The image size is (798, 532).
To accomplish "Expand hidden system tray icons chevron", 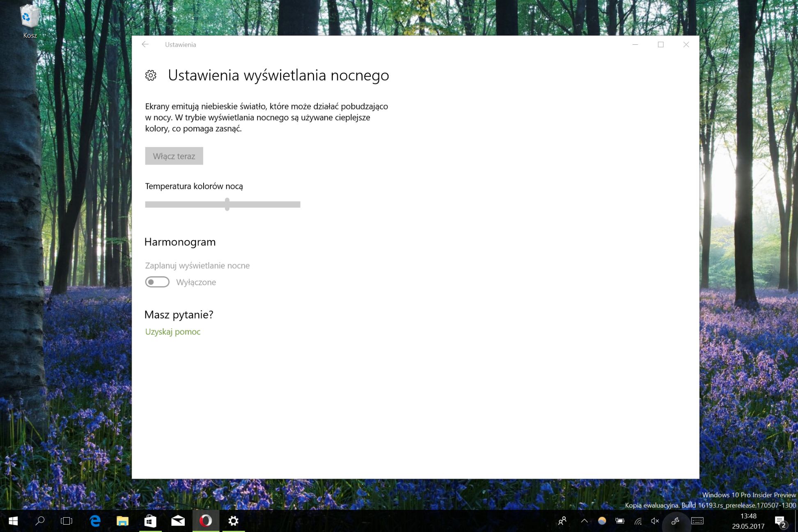I will tap(584, 521).
